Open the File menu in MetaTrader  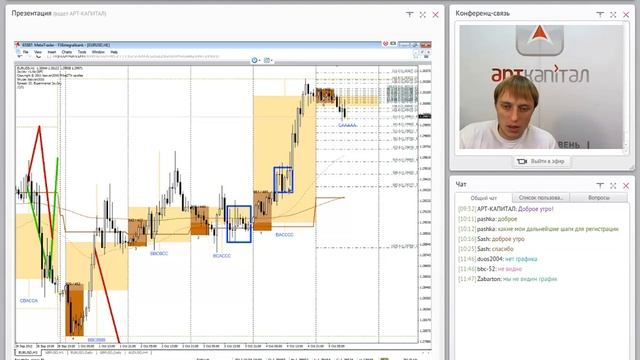pos(26,52)
